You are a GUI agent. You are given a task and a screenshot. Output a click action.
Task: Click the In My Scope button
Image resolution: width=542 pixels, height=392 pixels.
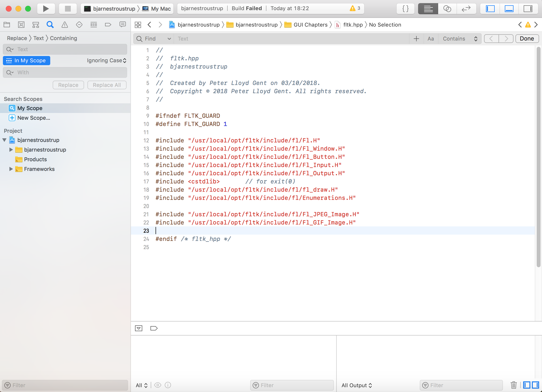(x=27, y=61)
